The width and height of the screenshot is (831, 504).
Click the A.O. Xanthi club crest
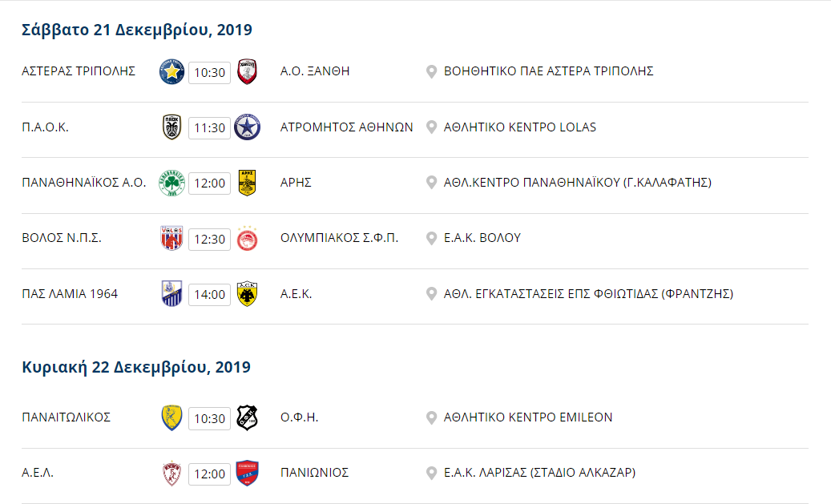[x=247, y=71]
